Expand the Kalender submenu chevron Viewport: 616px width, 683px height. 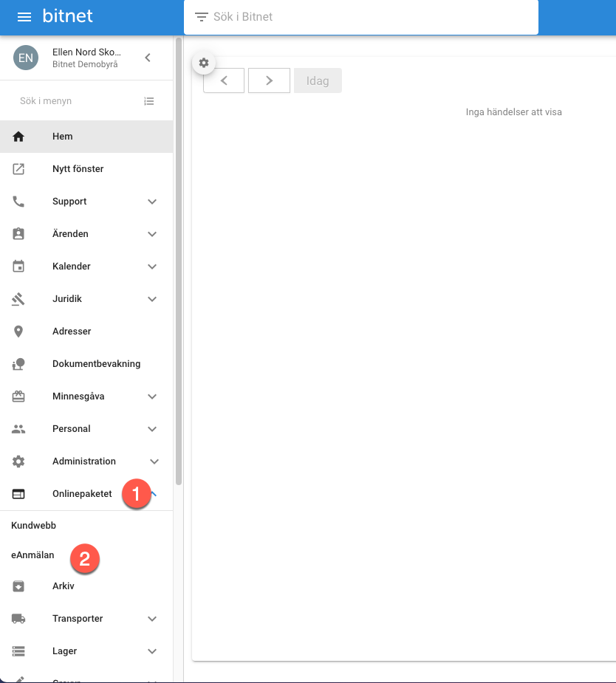[x=152, y=267]
